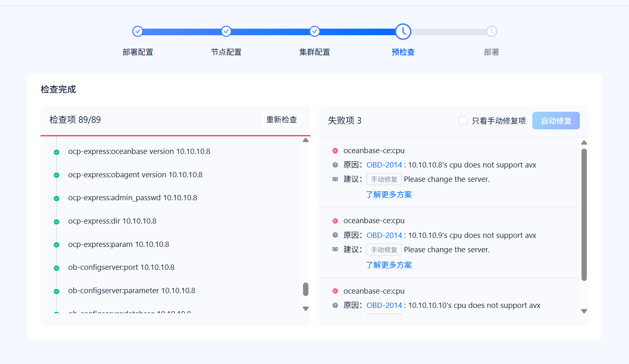The image size is (629, 364).
Task: Select 'ocp-express:oceanbase version 10.10.10.8' row
Action: point(139,151)
